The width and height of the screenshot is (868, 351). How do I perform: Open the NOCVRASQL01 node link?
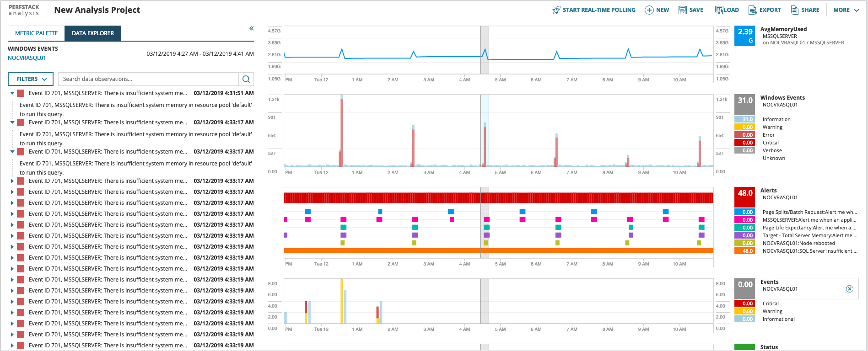(27, 58)
